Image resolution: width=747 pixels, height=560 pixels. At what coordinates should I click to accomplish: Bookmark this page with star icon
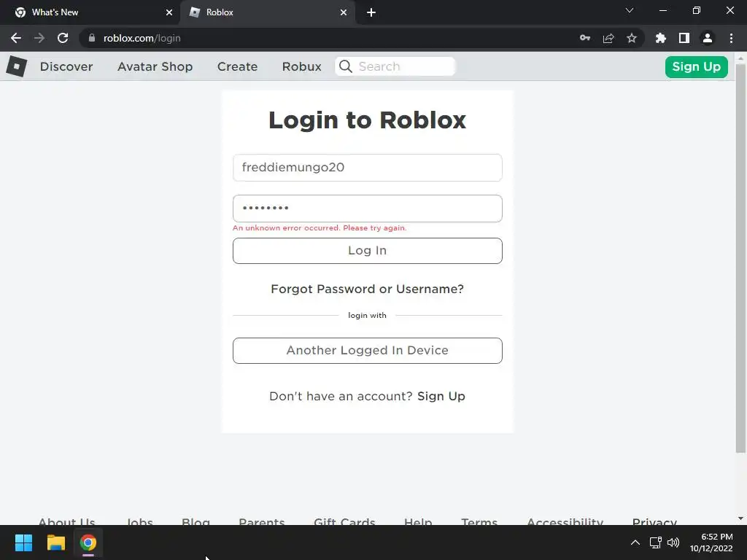pyautogui.click(x=632, y=38)
